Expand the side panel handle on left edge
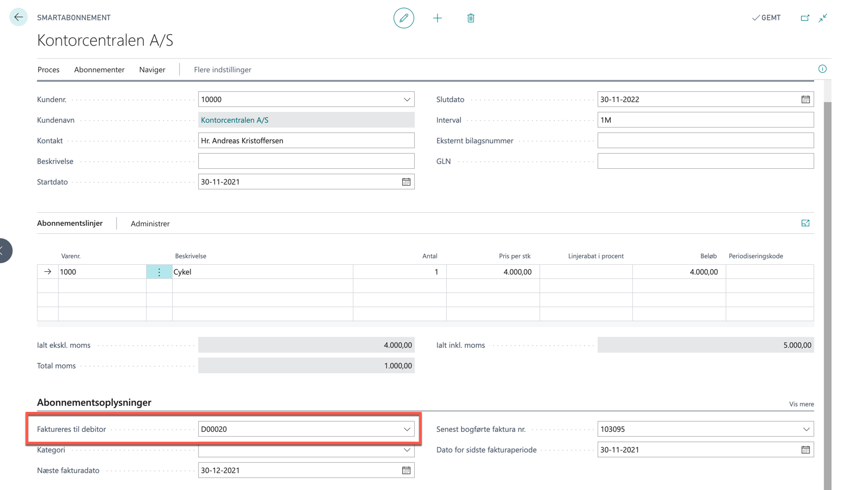The width and height of the screenshot is (868, 490). 3,251
